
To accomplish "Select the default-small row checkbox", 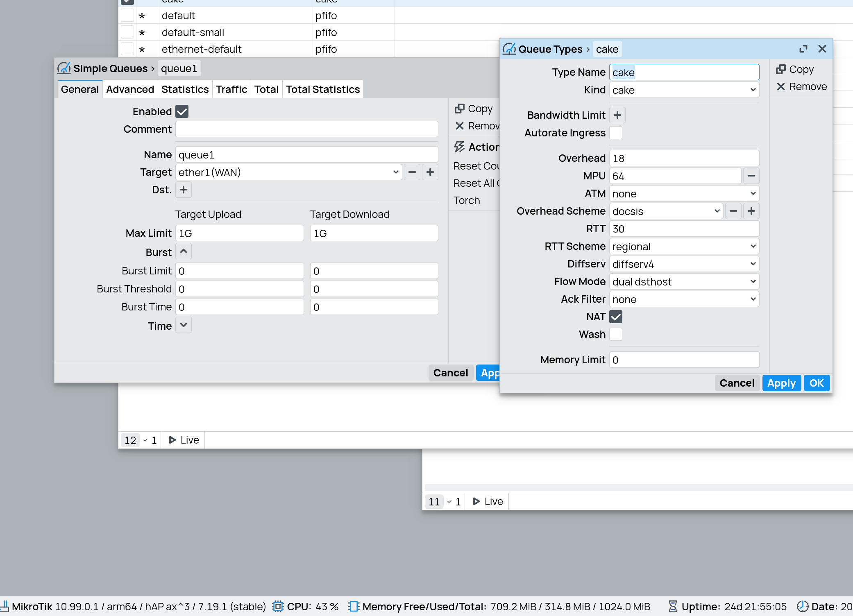I will (x=127, y=32).
